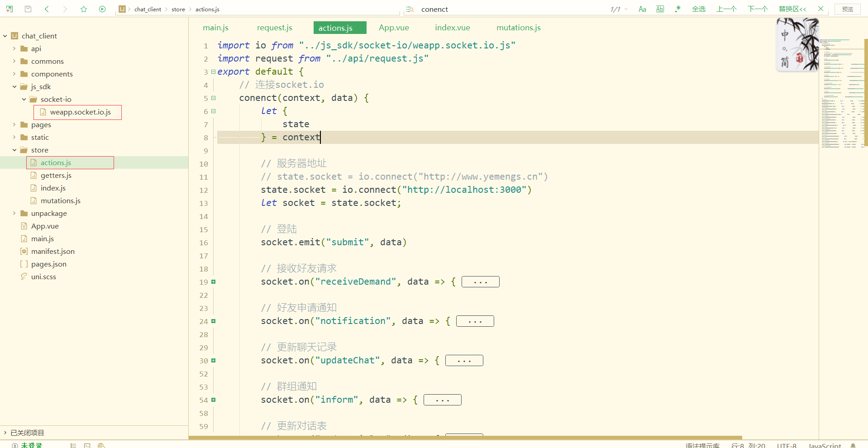Click the run play icon
The height and width of the screenshot is (448, 868).
(x=102, y=9)
